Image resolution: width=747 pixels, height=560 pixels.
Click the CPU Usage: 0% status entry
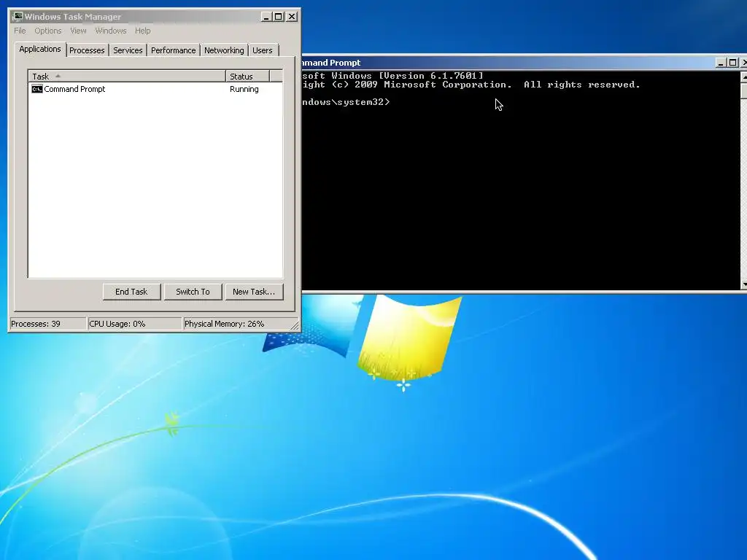pos(135,324)
